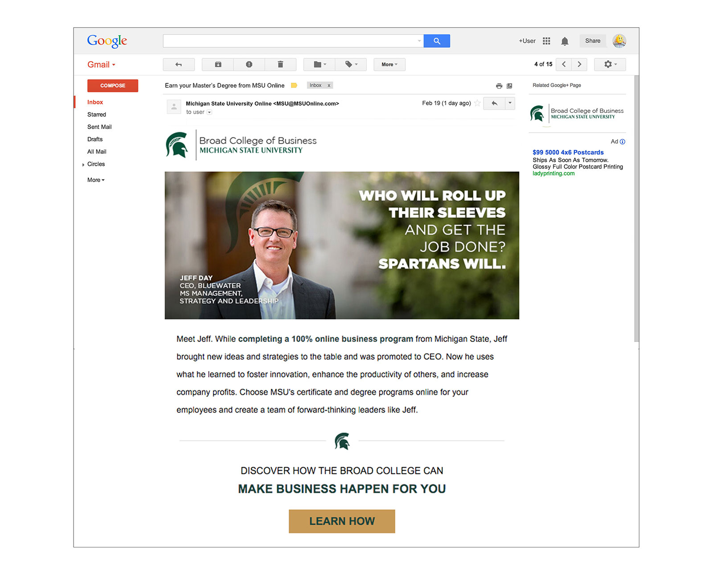713x588 pixels.
Task: Click inside the Google search field
Action: [x=290, y=41]
